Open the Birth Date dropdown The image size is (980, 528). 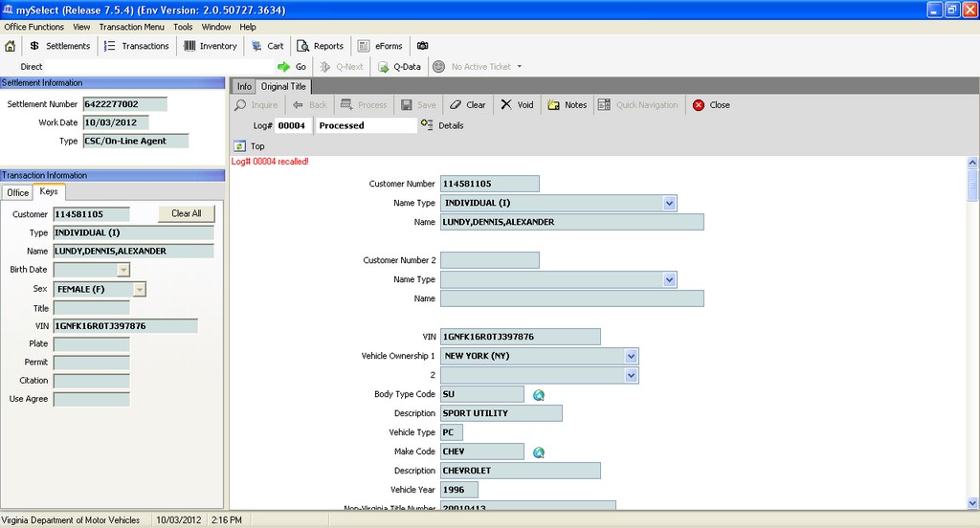123,270
